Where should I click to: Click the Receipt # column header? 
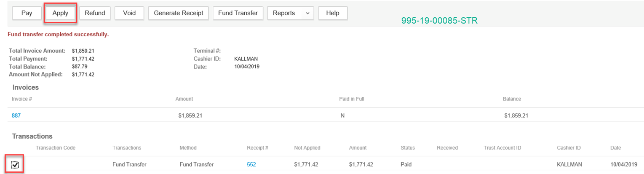(x=257, y=148)
